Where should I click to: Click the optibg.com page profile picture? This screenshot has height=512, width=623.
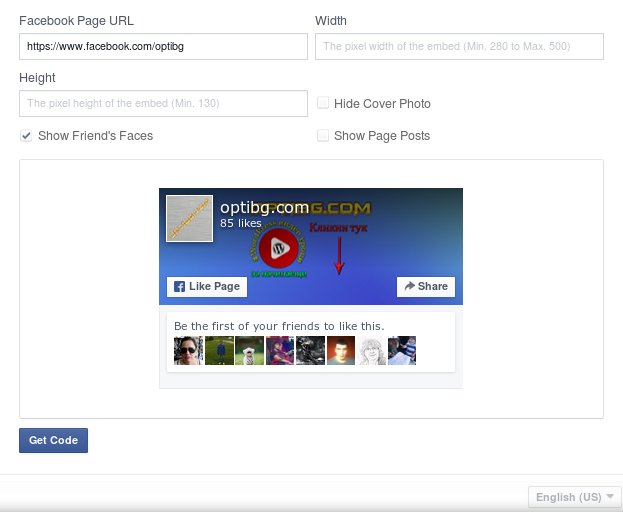190,218
